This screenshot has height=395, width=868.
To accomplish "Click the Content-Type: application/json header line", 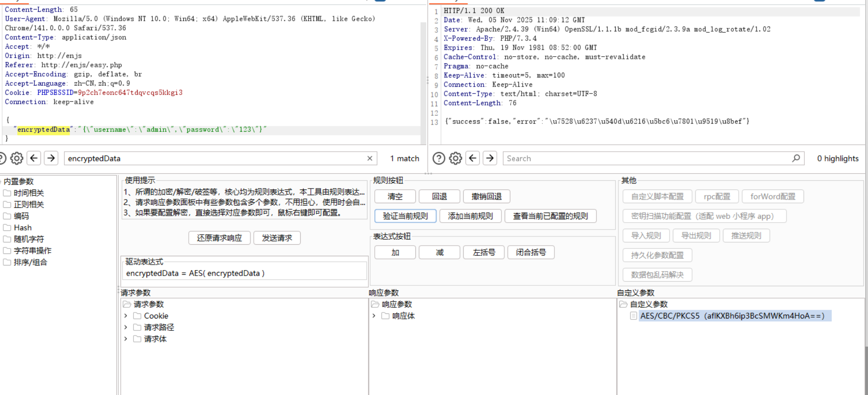I will (65, 37).
